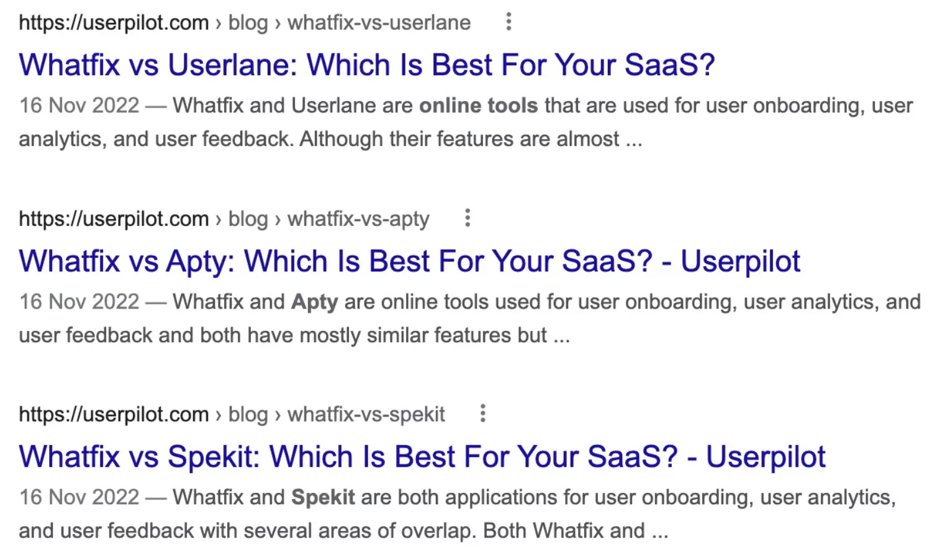This screenshot has width=945, height=560.
Task: Click the whatfix-vs-userlane breadcrumb path
Action: (x=379, y=23)
